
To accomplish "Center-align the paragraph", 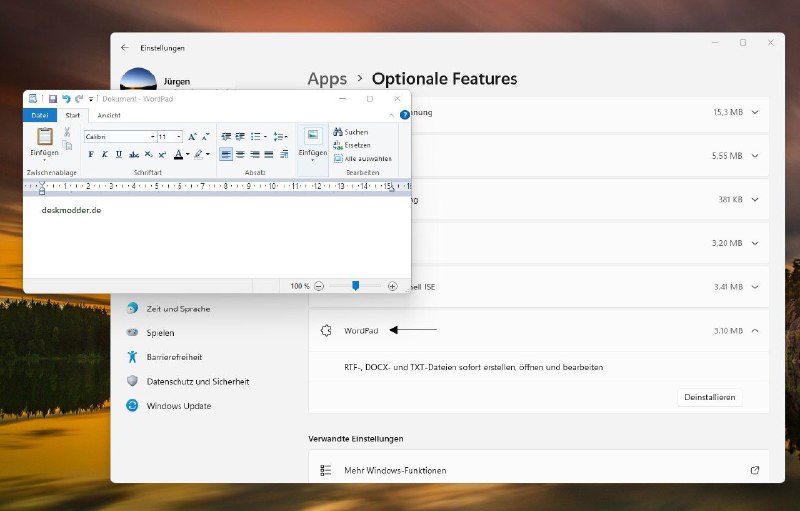I will (x=240, y=154).
